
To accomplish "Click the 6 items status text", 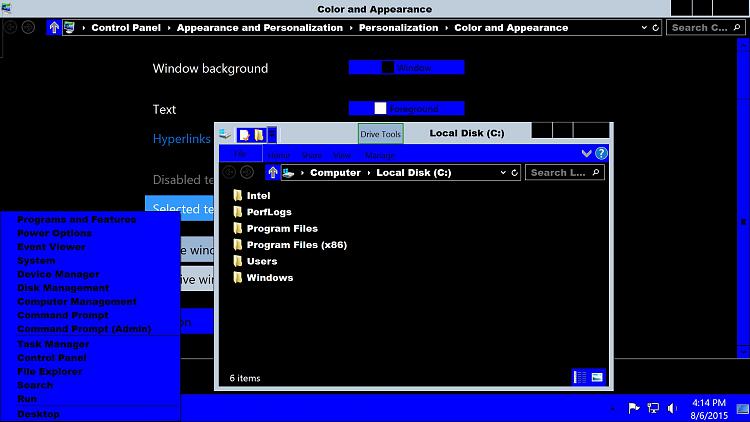I will point(244,378).
